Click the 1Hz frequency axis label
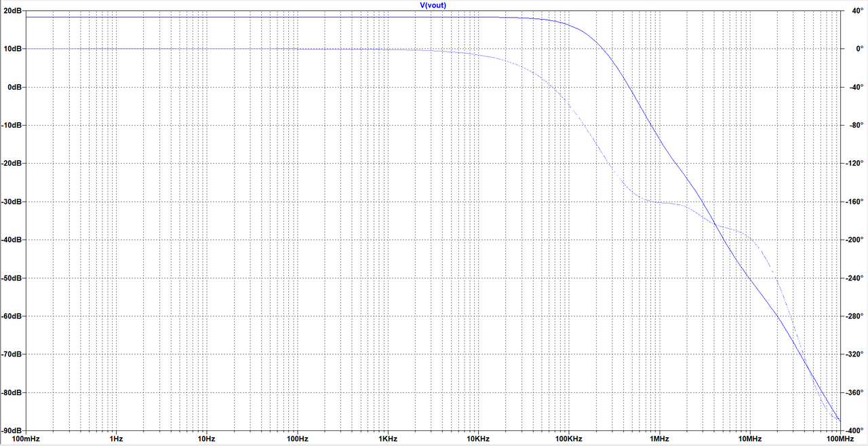 116,440
